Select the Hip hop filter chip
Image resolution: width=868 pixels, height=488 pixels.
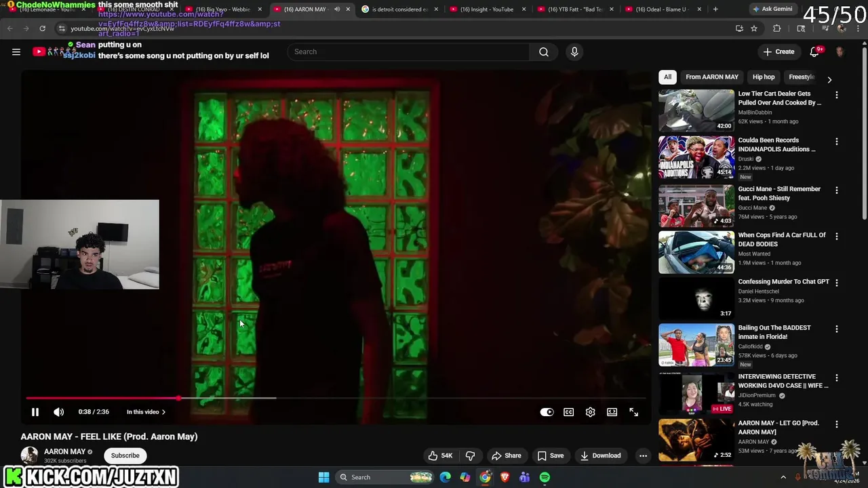764,77
